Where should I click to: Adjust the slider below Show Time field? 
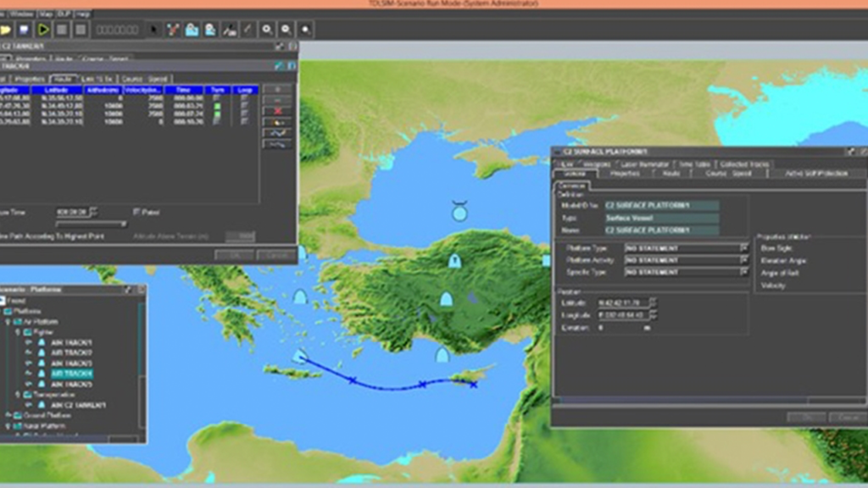click(92, 224)
